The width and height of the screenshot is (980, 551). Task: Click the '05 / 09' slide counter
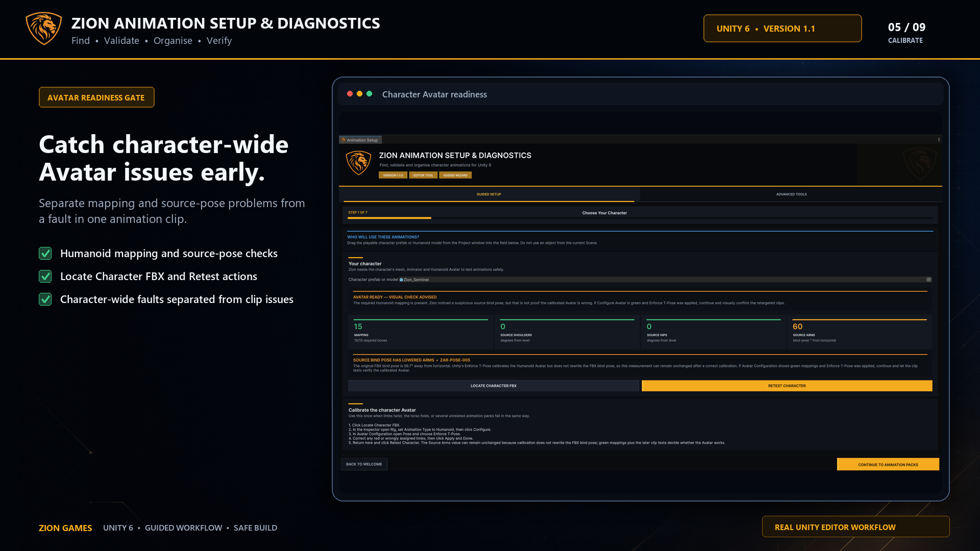(x=906, y=28)
